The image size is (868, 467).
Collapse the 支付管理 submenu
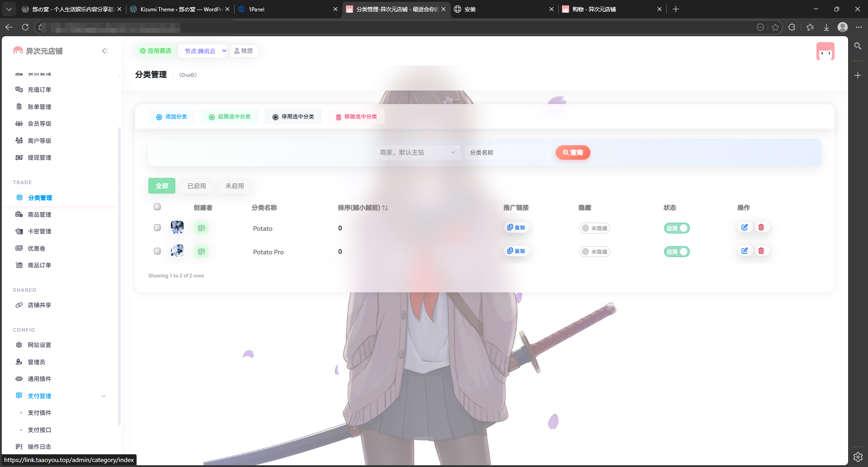104,396
